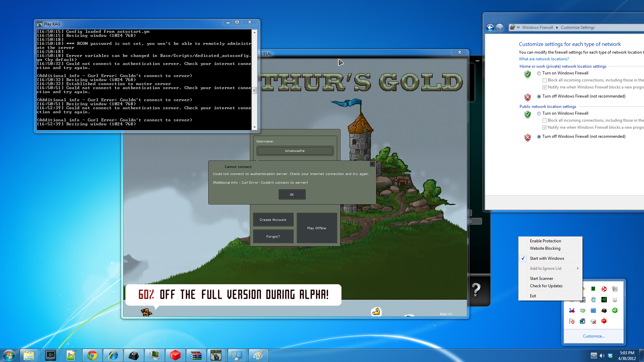The image size is (644, 362).
Task: Click Customize... link in tray overflow
Action: (594, 336)
